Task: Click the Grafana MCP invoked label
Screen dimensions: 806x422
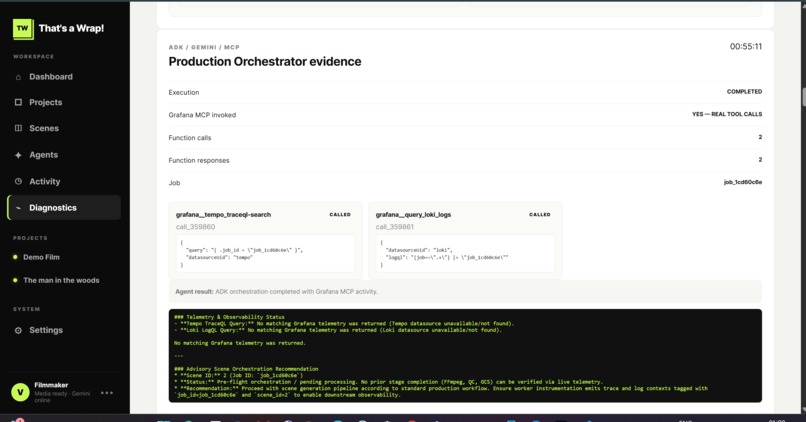Action: pyautogui.click(x=202, y=115)
